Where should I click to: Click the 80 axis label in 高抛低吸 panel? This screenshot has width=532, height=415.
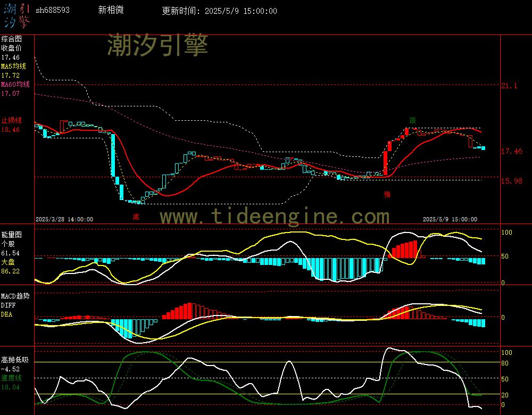coord(505,363)
